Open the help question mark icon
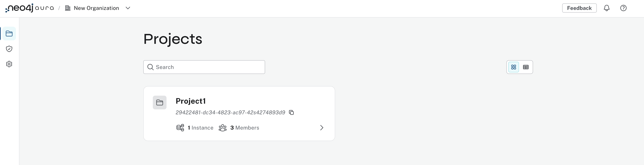Image resolution: width=644 pixels, height=165 pixels. click(623, 8)
